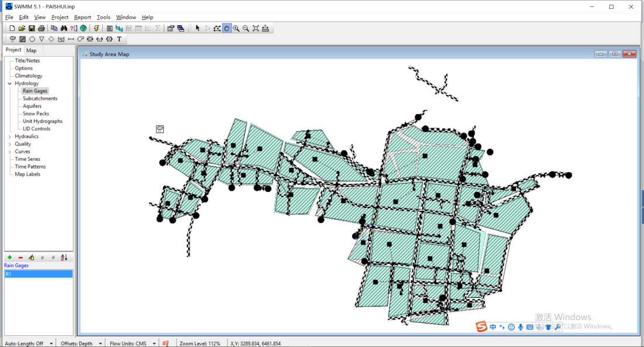This screenshot has width=644, height=347.
Task: Choose the Add Rain Gage cloud tool
Action: [x=12, y=39]
